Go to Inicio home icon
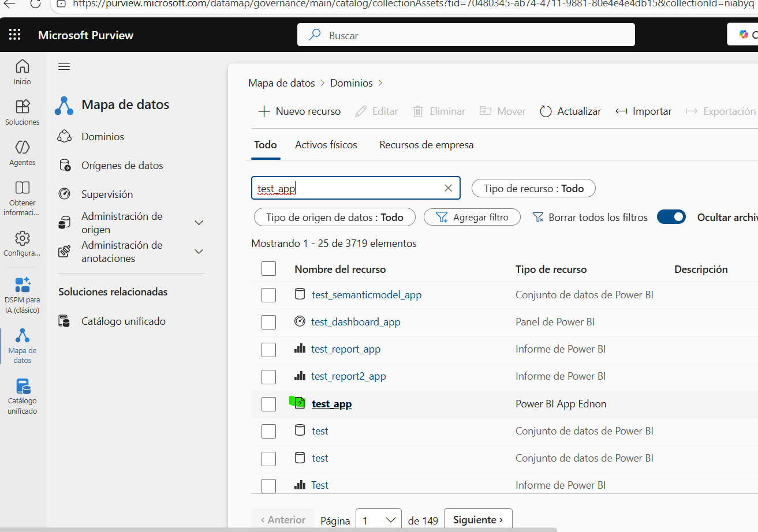This screenshot has width=758, height=532. point(23,66)
